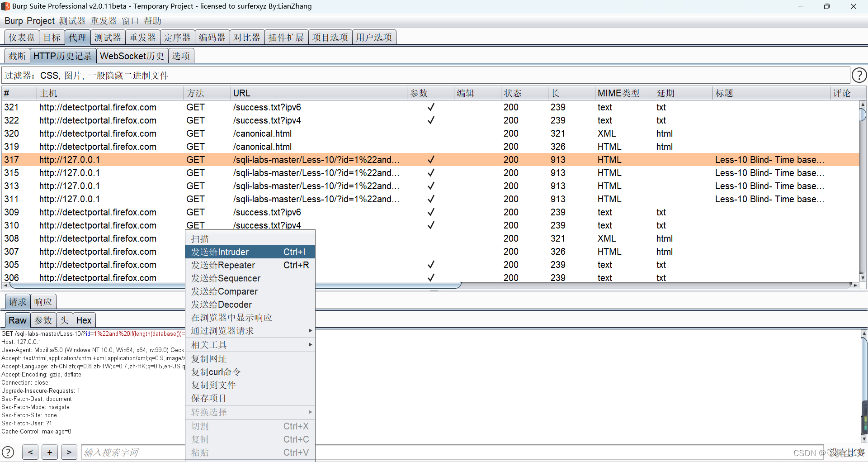The height and width of the screenshot is (462, 868).
Task: Sort by MIME类型 column header
Action: [624, 93]
